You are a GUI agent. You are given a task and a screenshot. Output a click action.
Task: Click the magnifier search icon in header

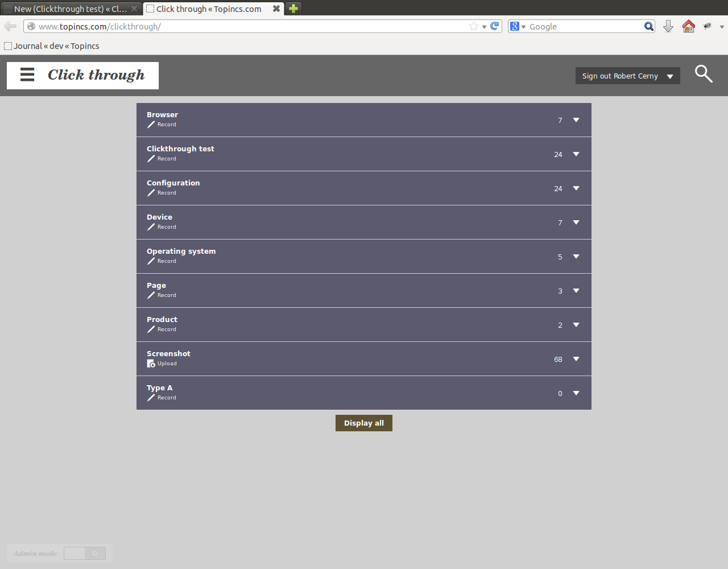pos(704,74)
